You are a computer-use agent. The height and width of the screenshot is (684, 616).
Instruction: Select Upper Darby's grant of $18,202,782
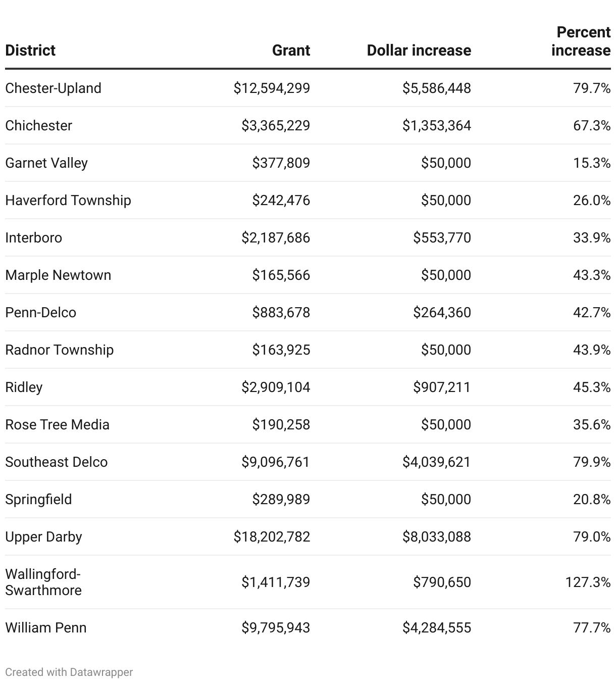(x=272, y=537)
